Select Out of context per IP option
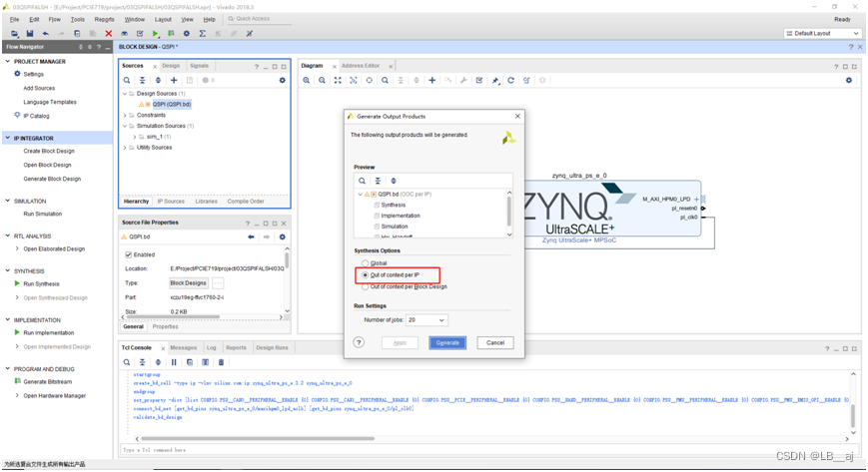Screen dimensions: 868x472 (365, 275)
